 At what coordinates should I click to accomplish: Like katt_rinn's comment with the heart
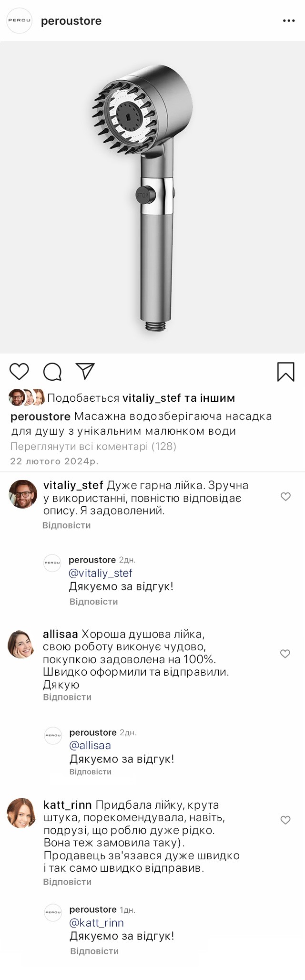tap(285, 820)
